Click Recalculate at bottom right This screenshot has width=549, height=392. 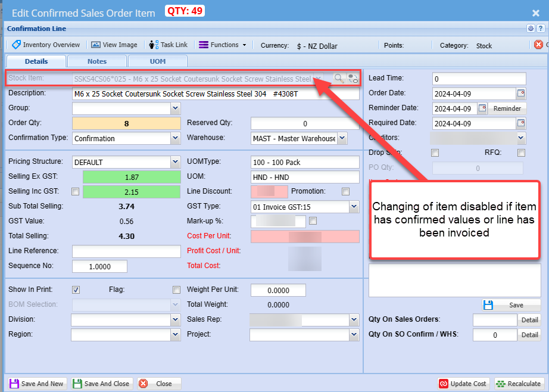(519, 384)
